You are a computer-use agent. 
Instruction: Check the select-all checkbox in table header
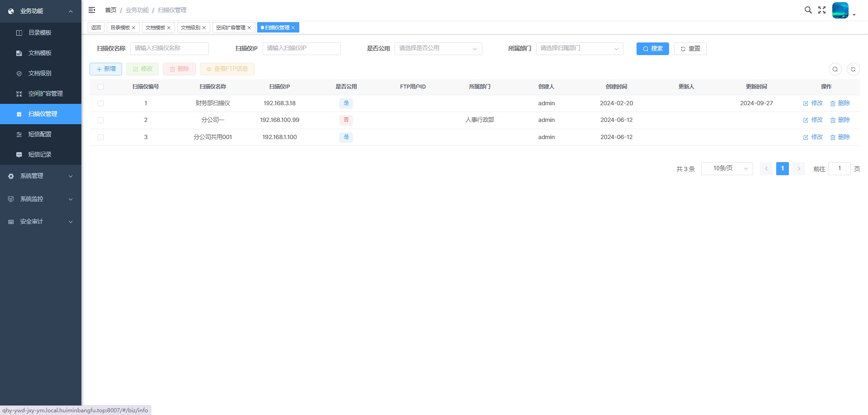pos(100,87)
